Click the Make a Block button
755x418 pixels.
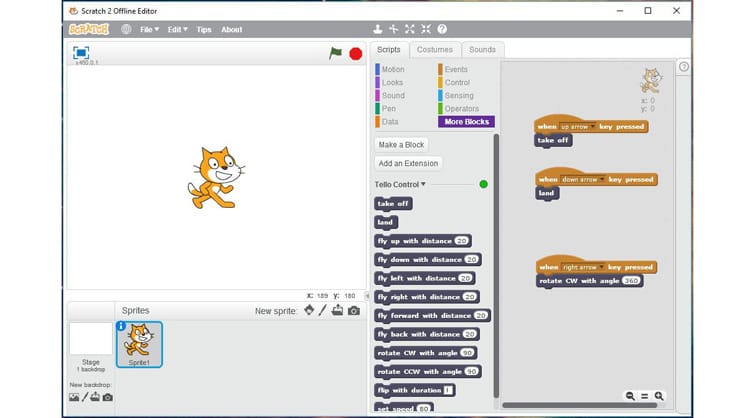click(x=401, y=144)
